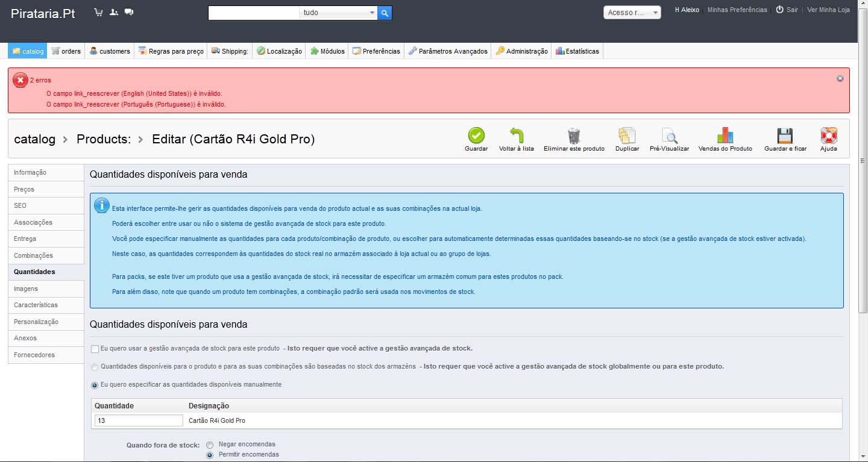Click the Pré-Visualizar magnifier page icon
The width and height of the screenshot is (868, 462).
(x=669, y=135)
